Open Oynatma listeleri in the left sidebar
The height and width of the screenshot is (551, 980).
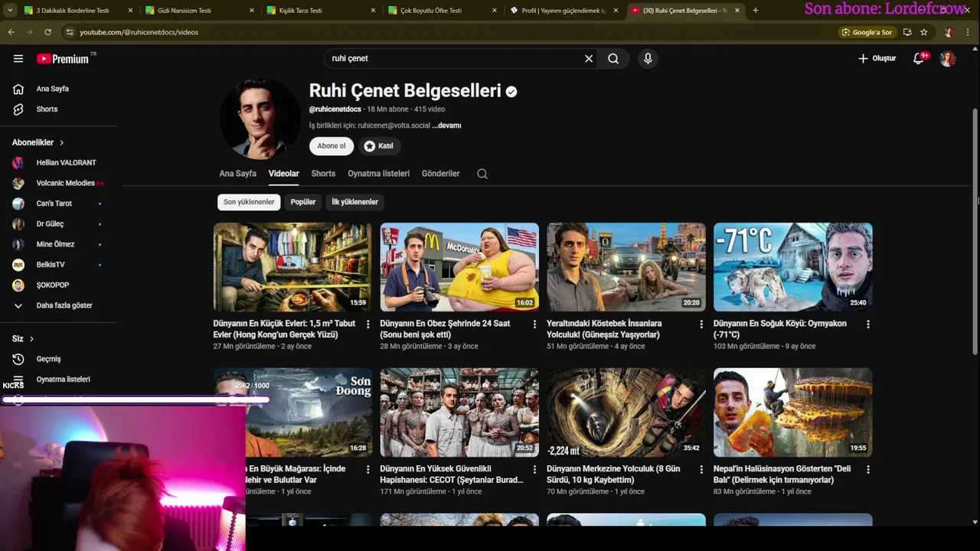pos(63,380)
